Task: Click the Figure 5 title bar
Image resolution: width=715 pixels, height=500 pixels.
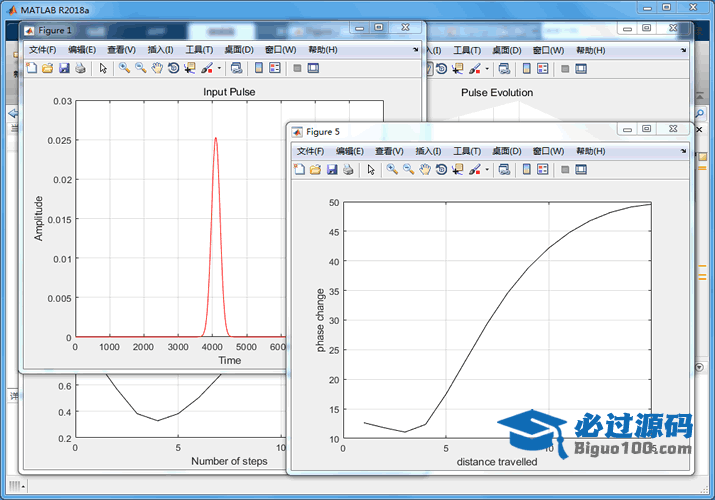Action: tap(450, 131)
